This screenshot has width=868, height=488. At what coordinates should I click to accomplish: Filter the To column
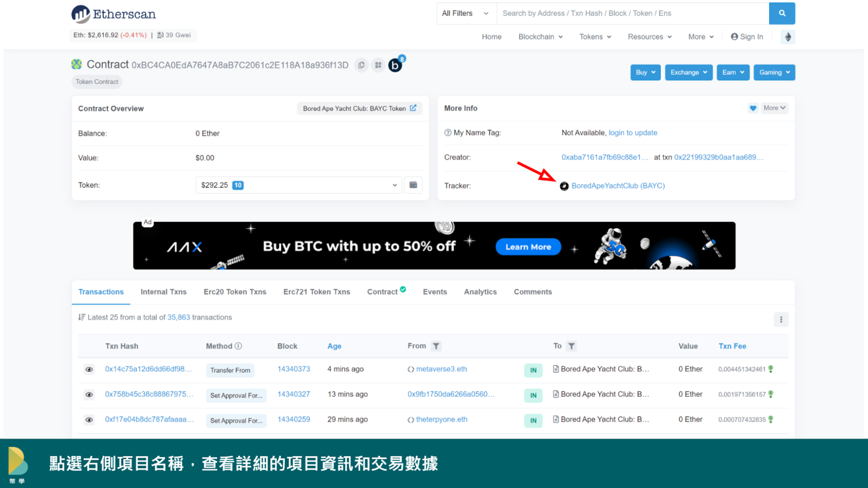571,346
